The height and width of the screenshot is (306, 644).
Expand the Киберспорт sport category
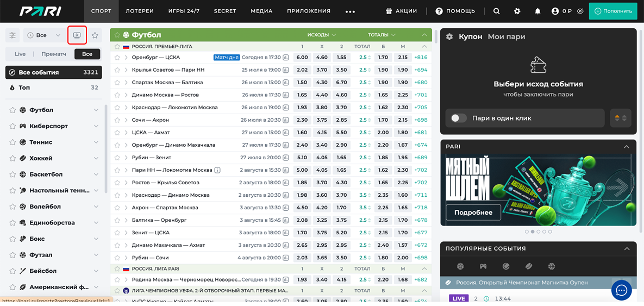point(96,126)
